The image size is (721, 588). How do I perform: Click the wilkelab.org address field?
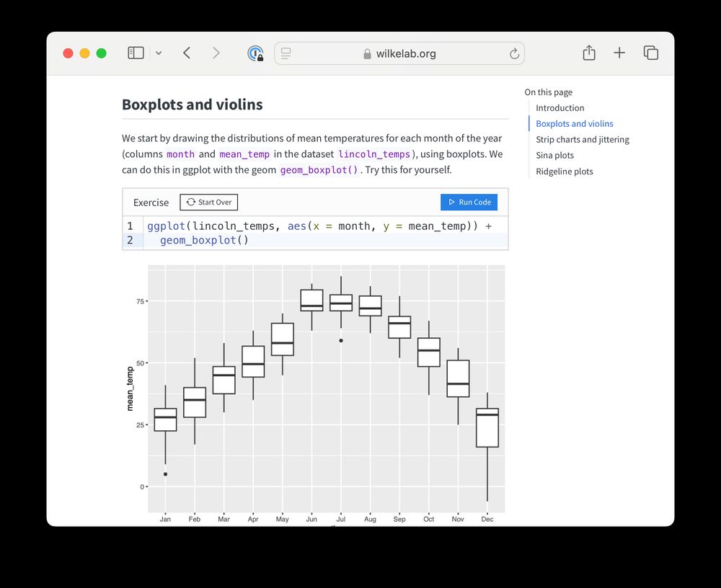tap(399, 53)
